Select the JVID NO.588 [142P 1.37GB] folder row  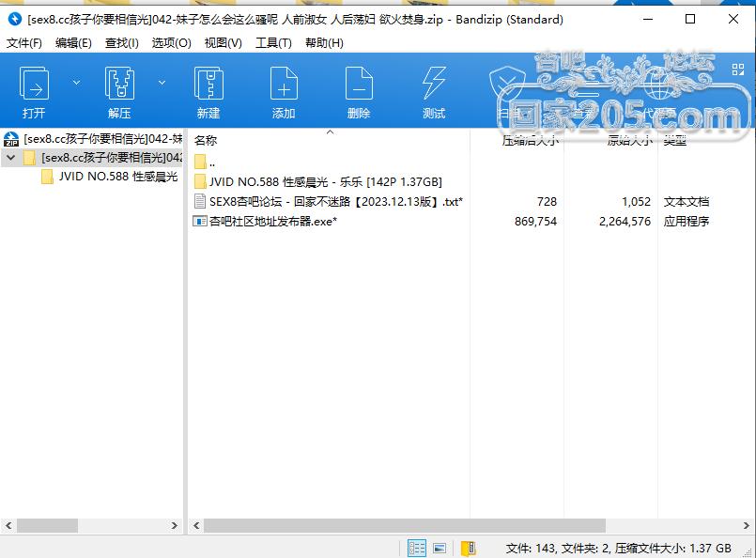(328, 182)
